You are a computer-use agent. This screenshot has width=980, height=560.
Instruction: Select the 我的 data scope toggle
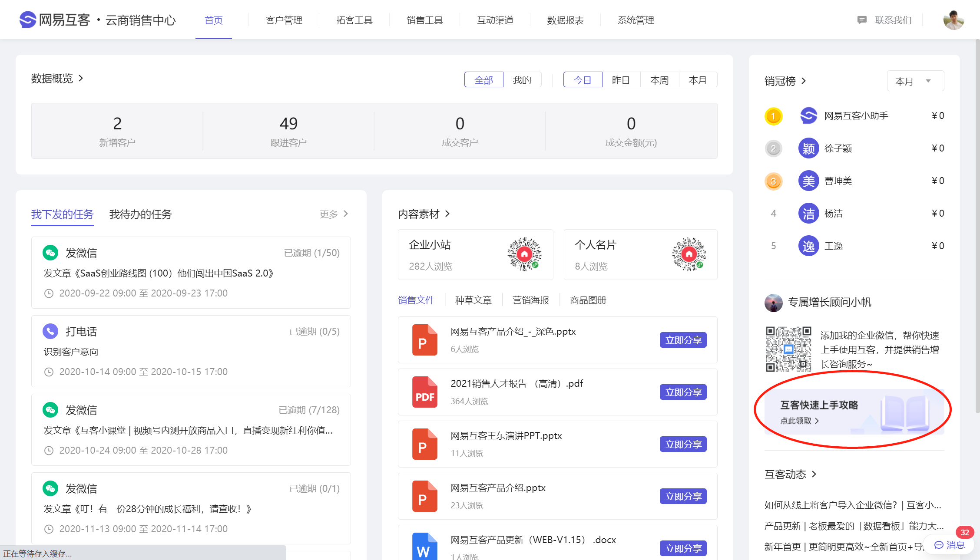[x=522, y=80]
